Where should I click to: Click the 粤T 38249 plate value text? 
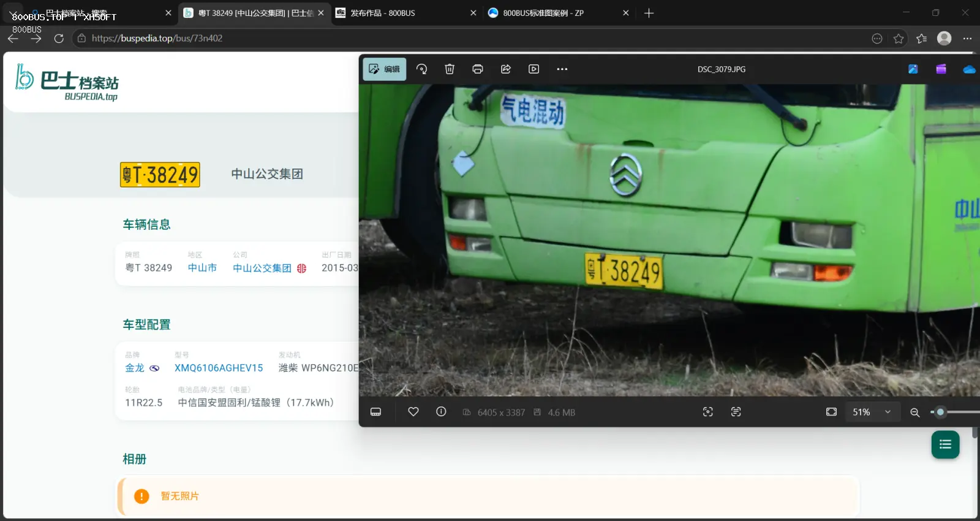[x=149, y=268]
